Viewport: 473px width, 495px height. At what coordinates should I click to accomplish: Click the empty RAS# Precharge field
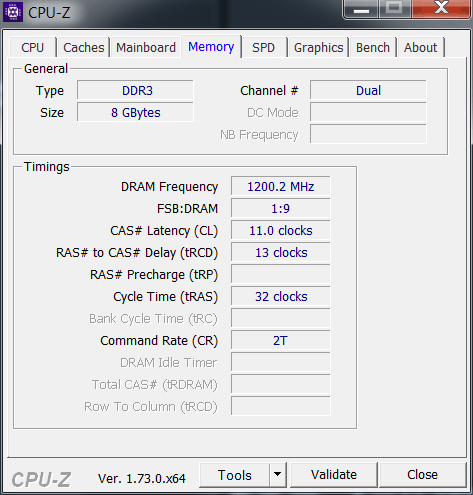[x=281, y=274]
